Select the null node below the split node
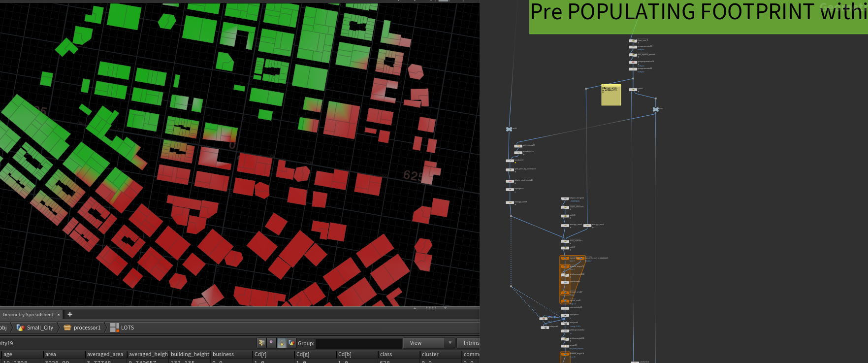The image size is (868, 363). (x=655, y=109)
